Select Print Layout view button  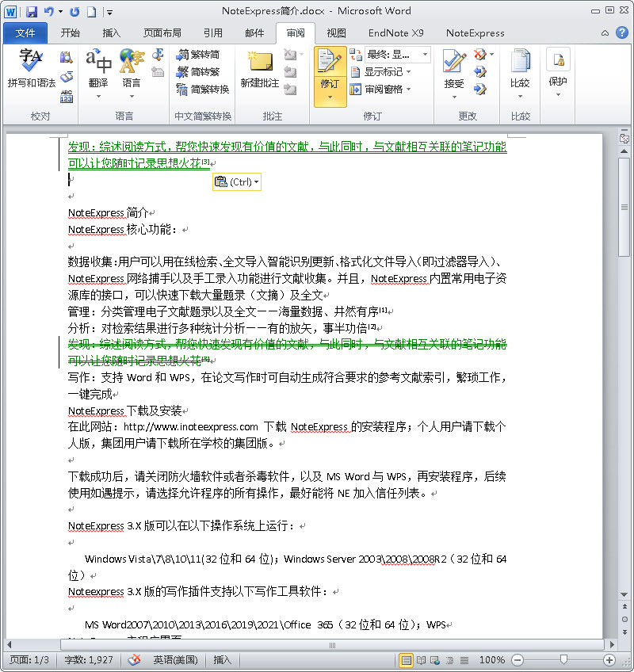406,660
